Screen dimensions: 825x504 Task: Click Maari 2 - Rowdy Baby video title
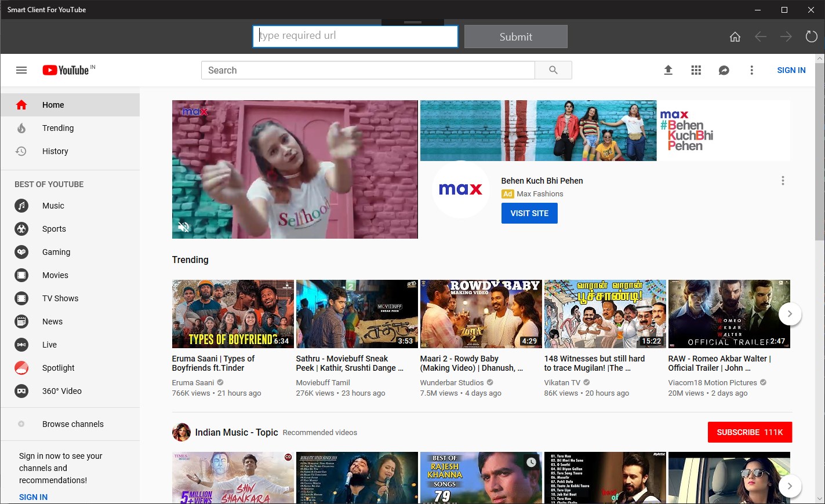(x=471, y=363)
